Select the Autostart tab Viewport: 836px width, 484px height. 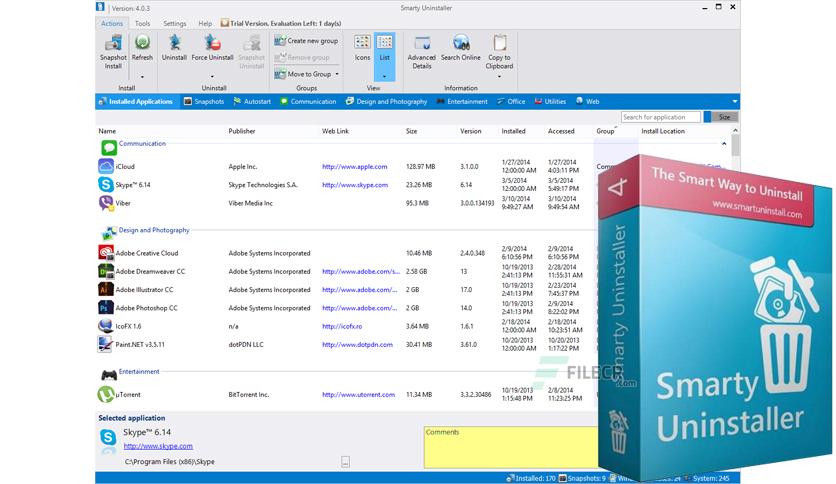click(252, 101)
